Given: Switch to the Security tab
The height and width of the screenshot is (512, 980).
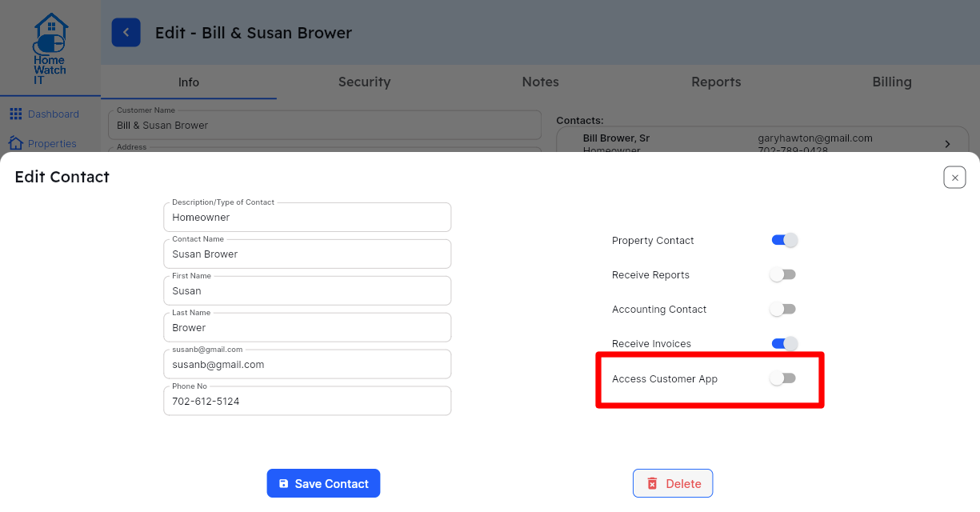Looking at the screenshot, I should 364,82.
